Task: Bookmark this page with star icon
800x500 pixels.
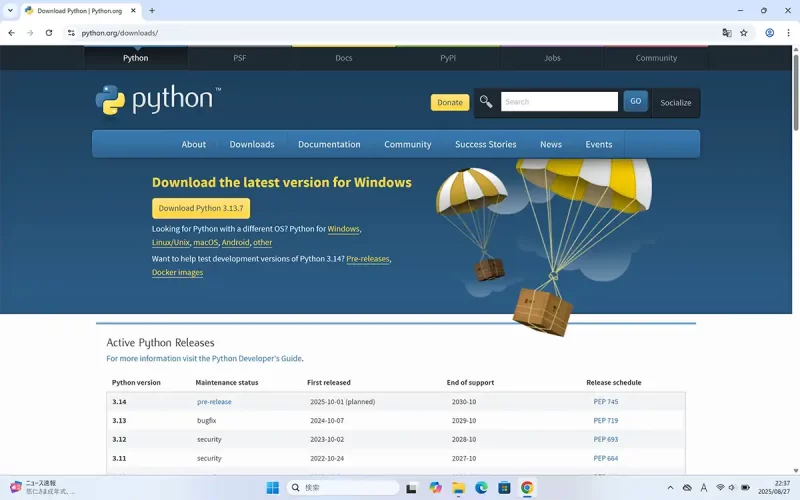Action: (744, 33)
